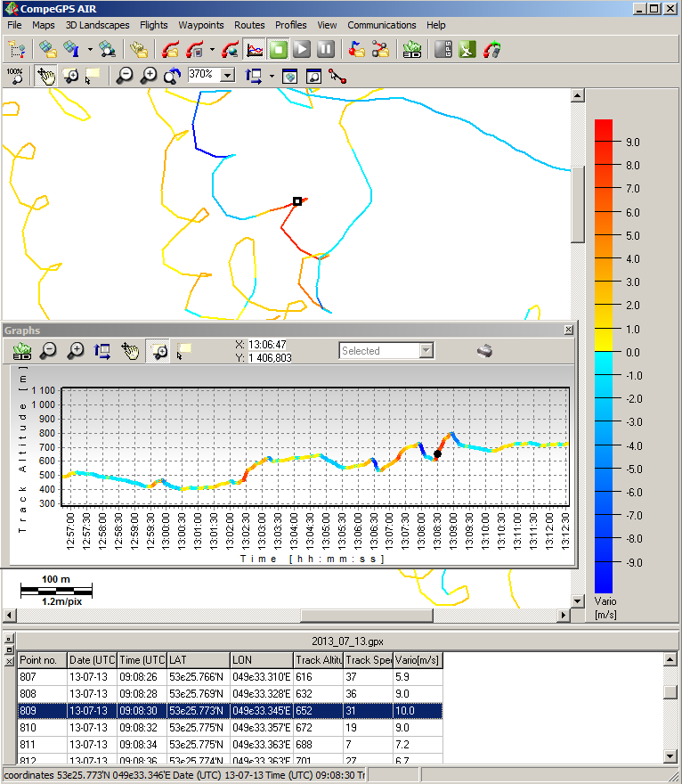Click the green stop playback button

[279, 50]
